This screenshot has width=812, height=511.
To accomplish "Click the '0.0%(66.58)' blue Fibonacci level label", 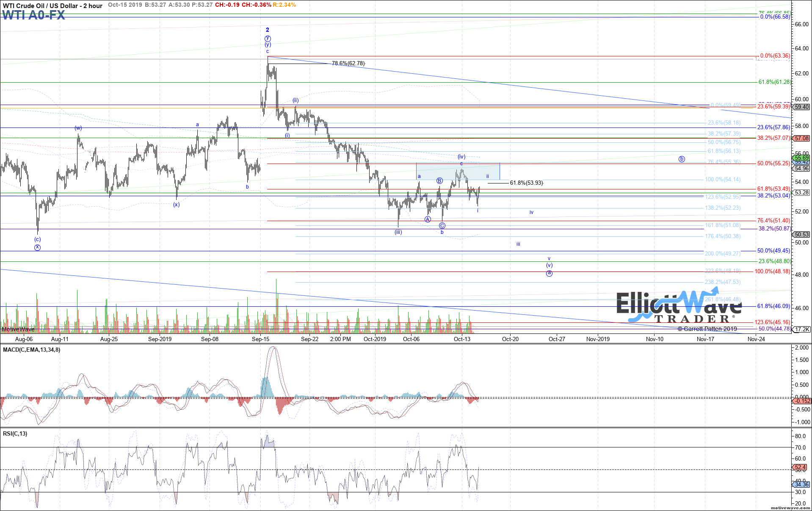I will 775,17.
